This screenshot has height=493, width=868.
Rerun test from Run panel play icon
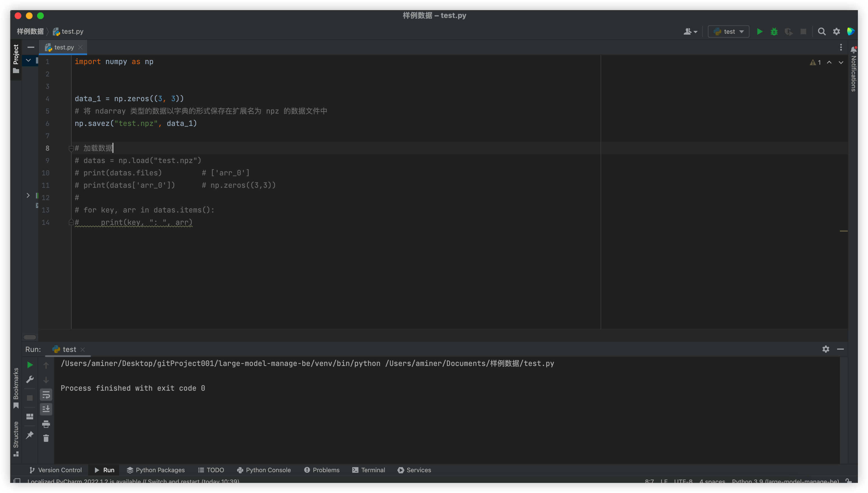30,365
